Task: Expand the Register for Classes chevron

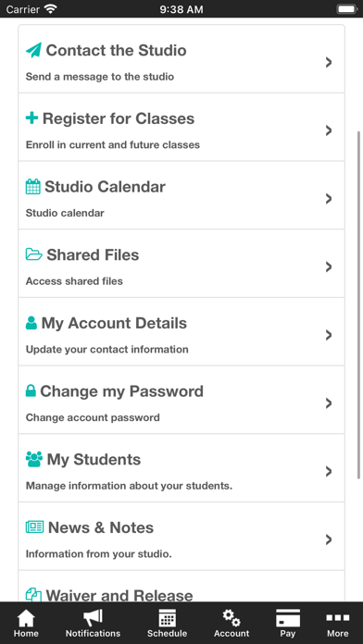Action: coord(329,130)
